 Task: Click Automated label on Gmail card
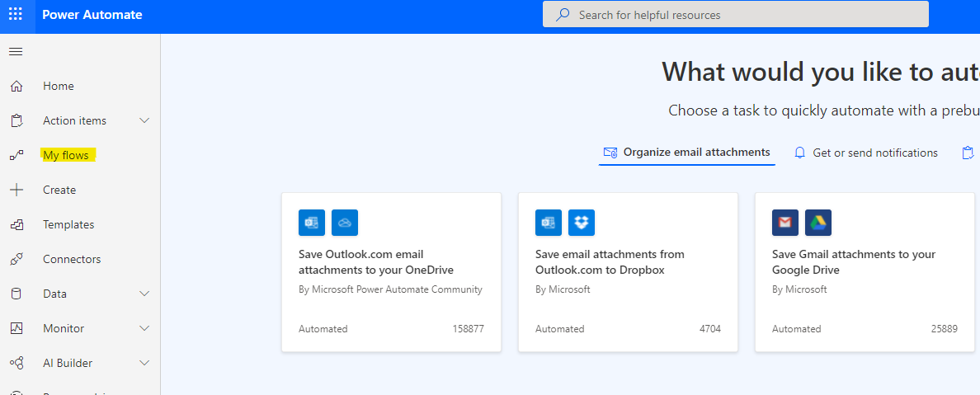click(797, 329)
